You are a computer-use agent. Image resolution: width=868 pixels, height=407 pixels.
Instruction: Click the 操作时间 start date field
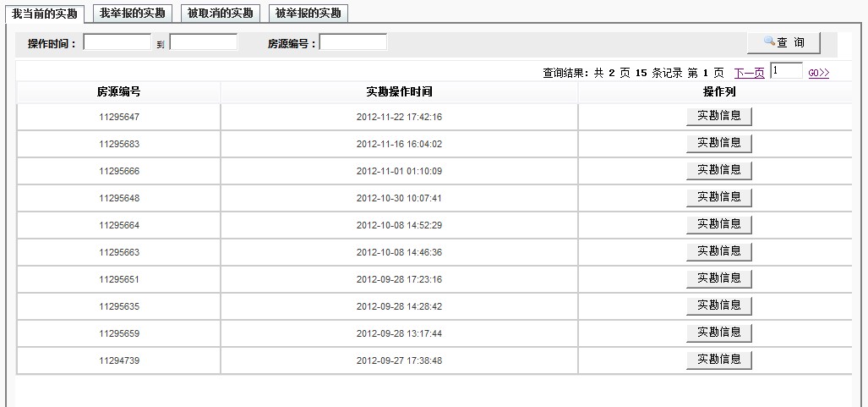117,42
